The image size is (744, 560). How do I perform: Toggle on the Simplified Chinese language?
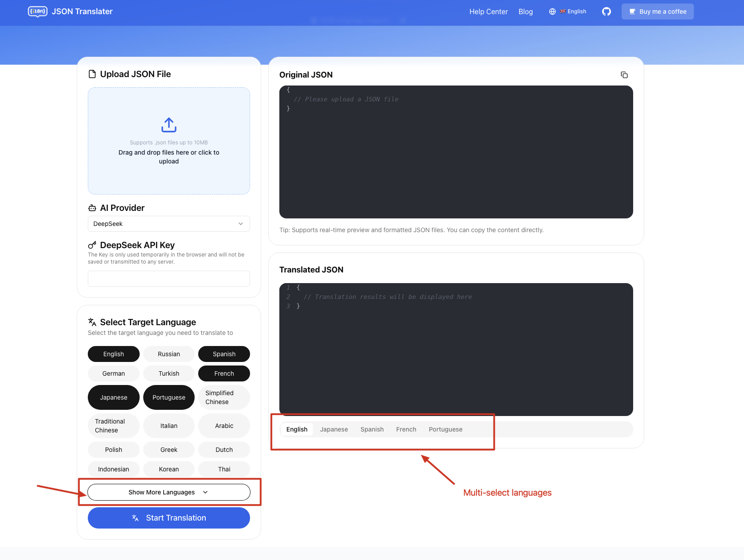[224, 397]
